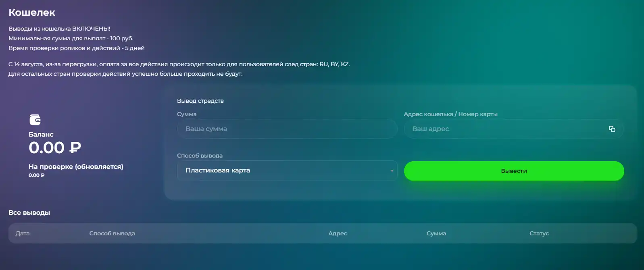This screenshot has width=644, height=270.
Task: Click the Дата column header
Action: pyautogui.click(x=23, y=233)
